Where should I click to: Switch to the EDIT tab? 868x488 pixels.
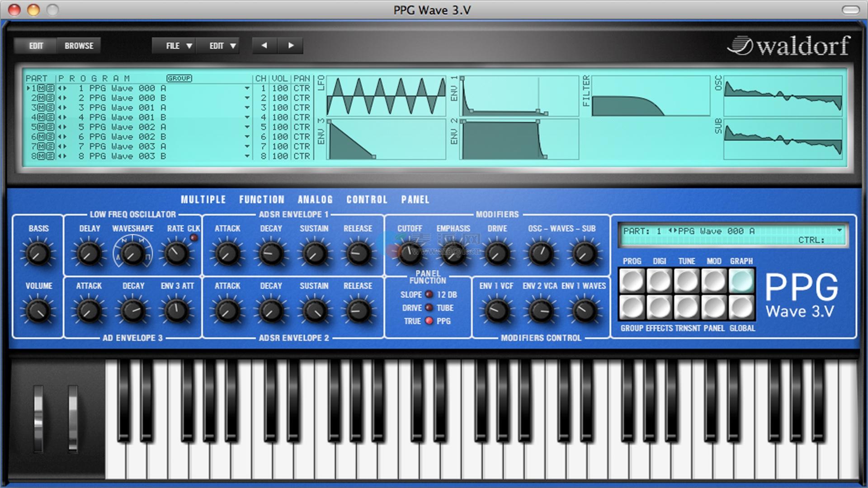pyautogui.click(x=36, y=46)
